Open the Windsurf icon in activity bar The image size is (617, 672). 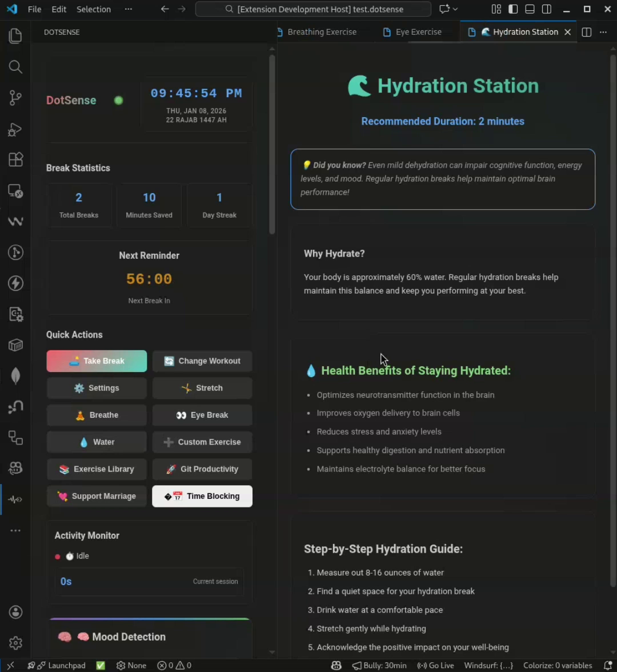coord(15,222)
